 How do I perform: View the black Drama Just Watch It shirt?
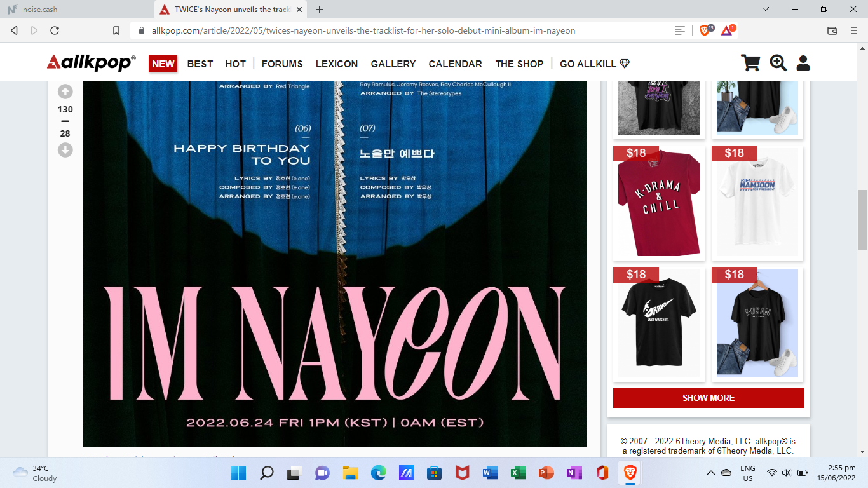click(659, 324)
